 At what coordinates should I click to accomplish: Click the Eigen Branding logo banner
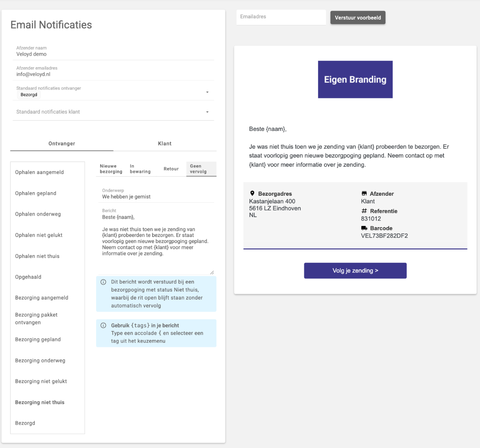pyautogui.click(x=355, y=79)
